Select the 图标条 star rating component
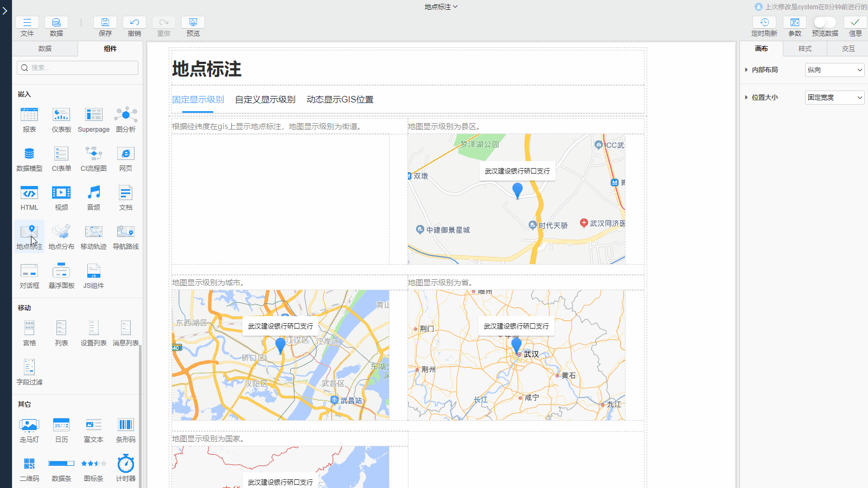Viewport: 868px width, 488px height. pyautogui.click(x=93, y=464)
